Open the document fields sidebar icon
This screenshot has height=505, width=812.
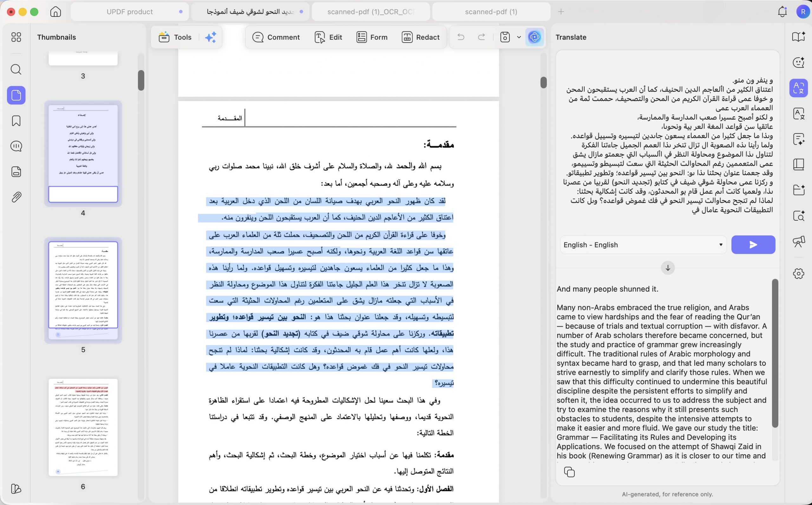(16, 172)
